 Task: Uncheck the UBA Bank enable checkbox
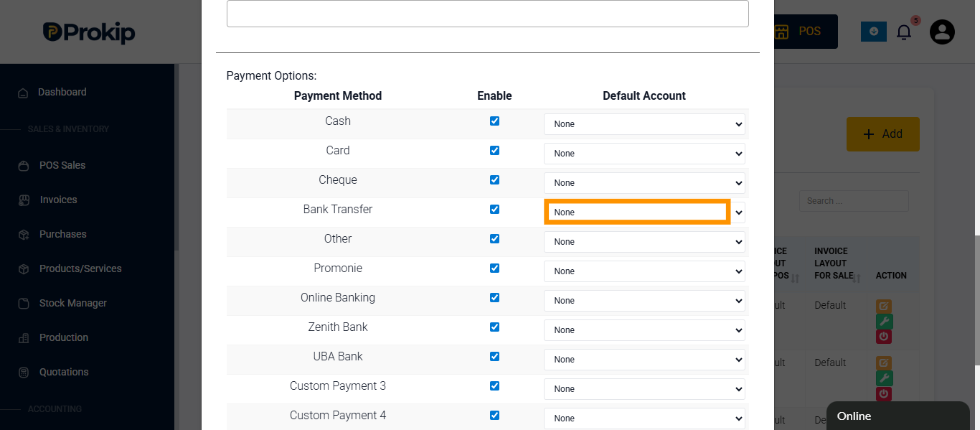point(494,357)
